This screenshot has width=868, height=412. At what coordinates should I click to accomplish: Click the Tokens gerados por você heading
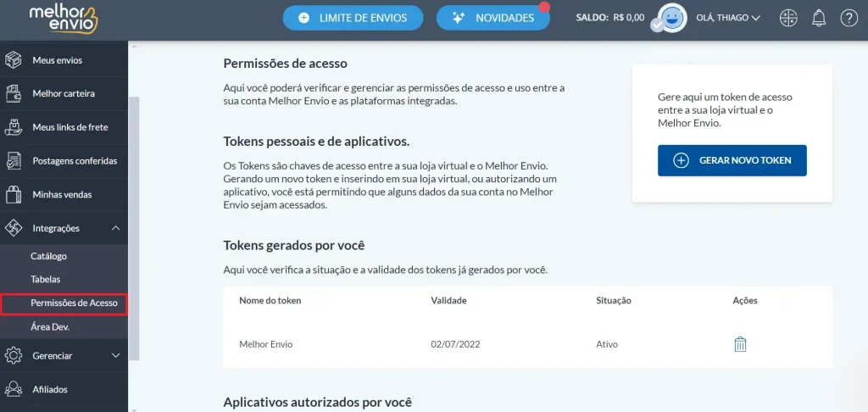tap(294, 245)
